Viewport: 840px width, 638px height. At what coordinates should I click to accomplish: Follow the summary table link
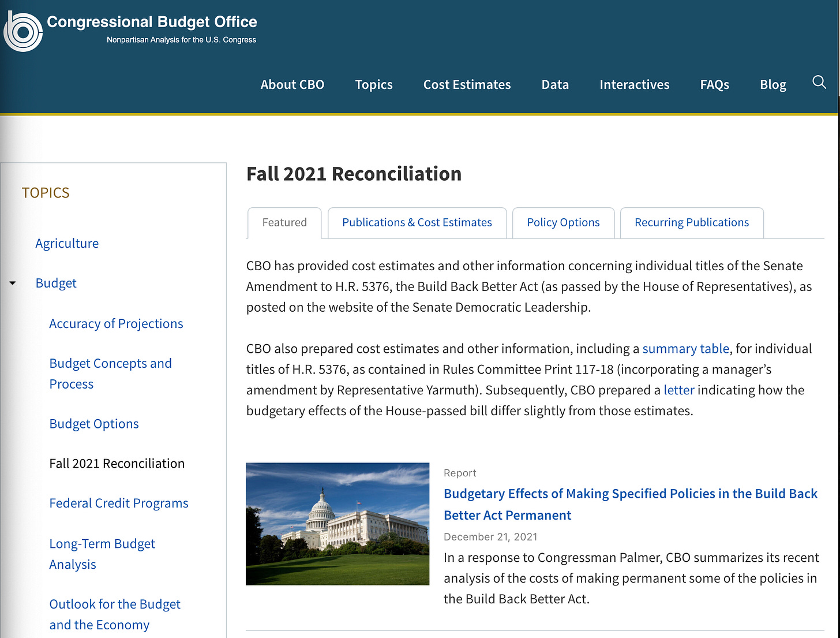click(x=686, y=349)
